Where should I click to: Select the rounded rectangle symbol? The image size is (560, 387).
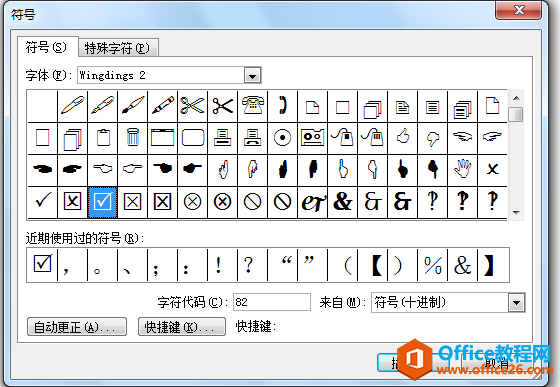tap(192, 138)
